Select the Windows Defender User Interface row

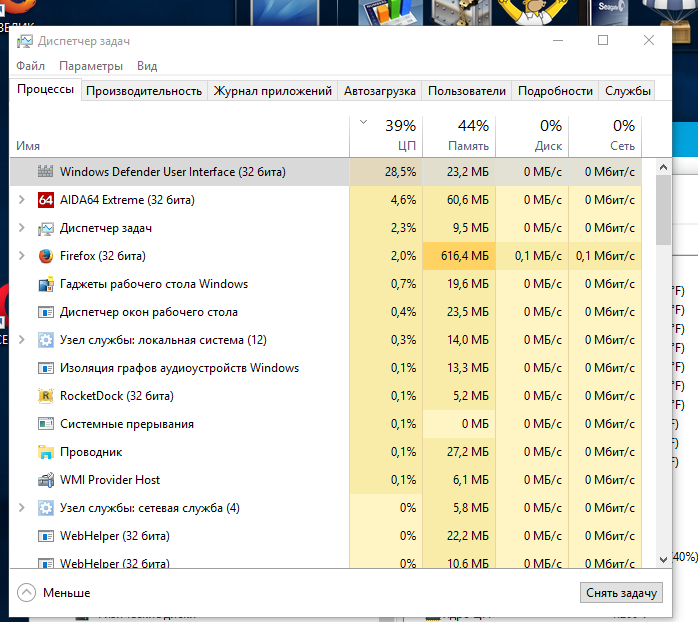pos(326,171)
